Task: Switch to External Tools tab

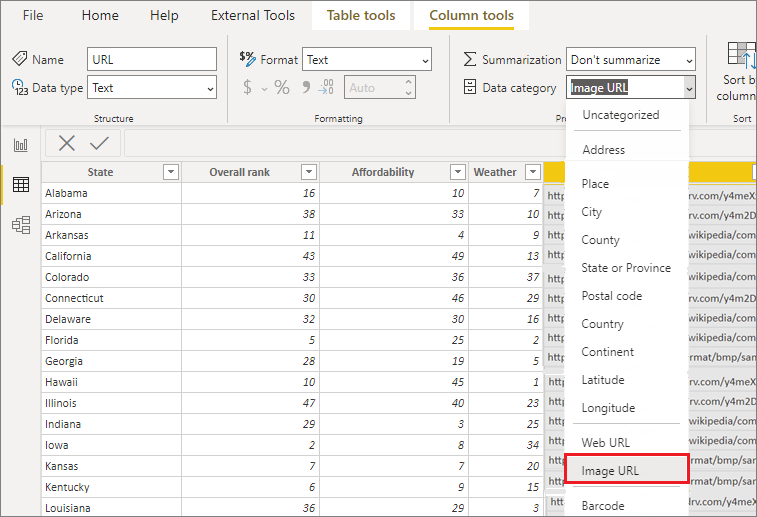Action: coord(252,15)
